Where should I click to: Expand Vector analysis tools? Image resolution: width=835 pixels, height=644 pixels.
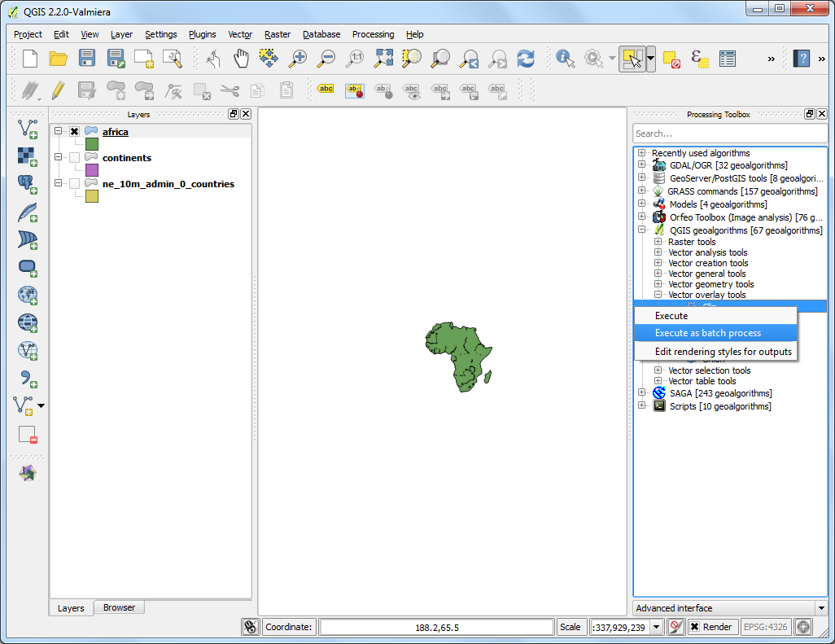pyautogui.click(x=658, y=252)
